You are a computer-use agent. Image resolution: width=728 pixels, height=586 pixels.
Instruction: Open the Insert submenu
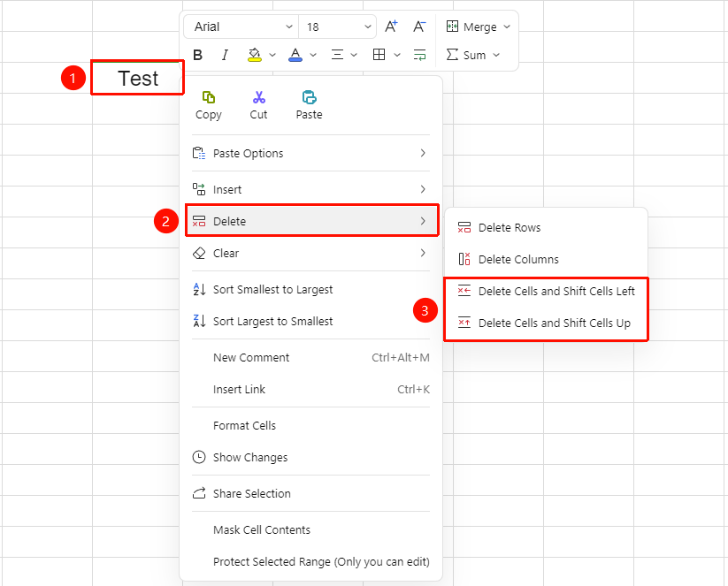pos(310,189)
